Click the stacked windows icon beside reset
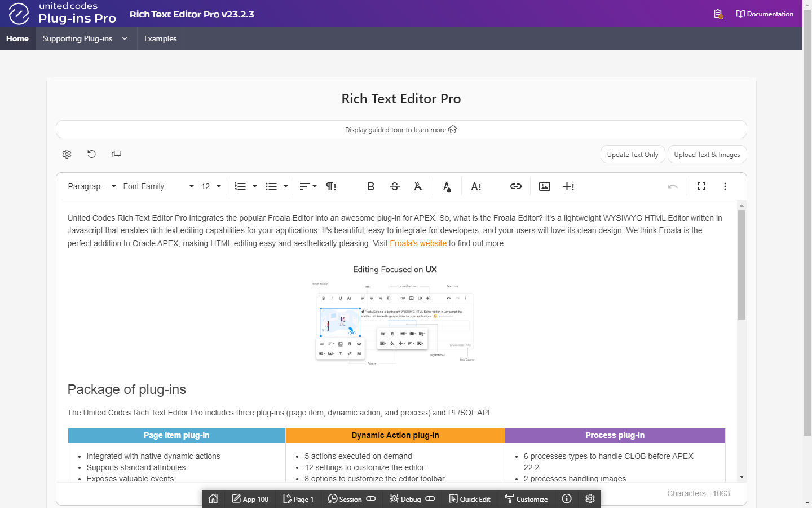 tap(116, 154)
